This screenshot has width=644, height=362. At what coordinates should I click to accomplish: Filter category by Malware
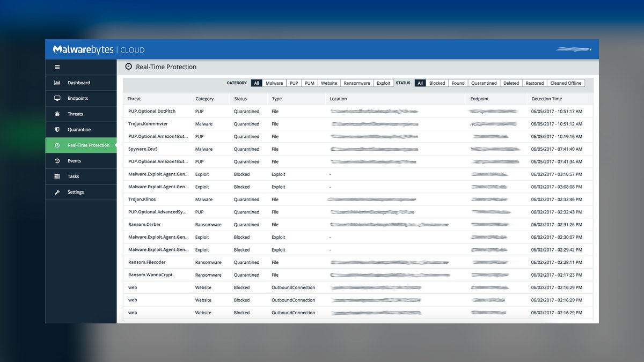pos(274,83)
